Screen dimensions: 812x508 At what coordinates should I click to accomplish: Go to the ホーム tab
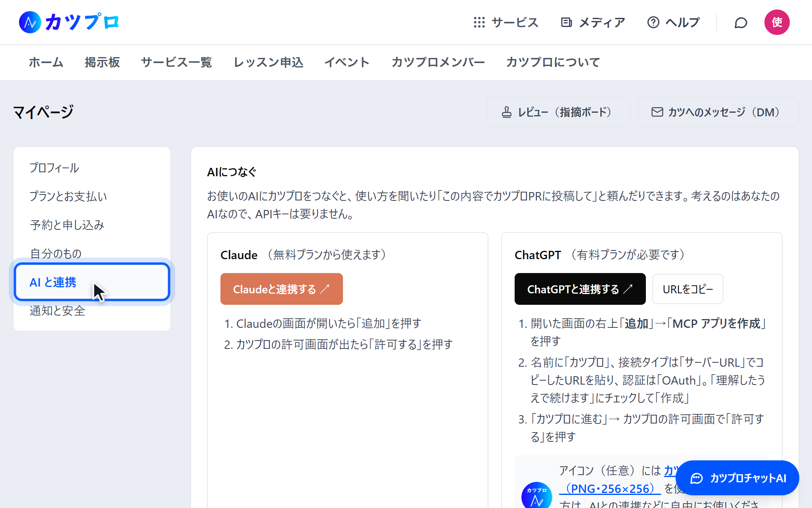pyautogui.click(x=46, y=62)
